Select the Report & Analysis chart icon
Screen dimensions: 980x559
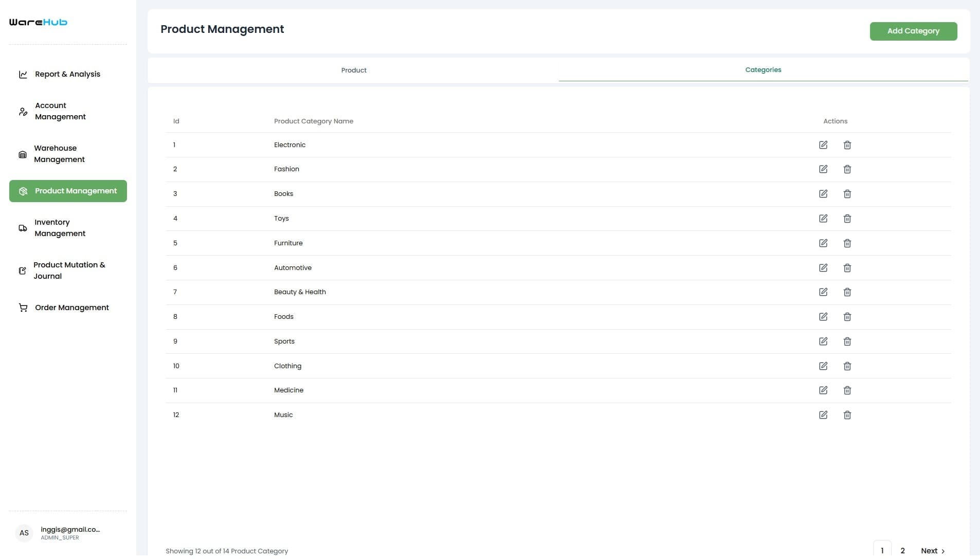[23, 74]
